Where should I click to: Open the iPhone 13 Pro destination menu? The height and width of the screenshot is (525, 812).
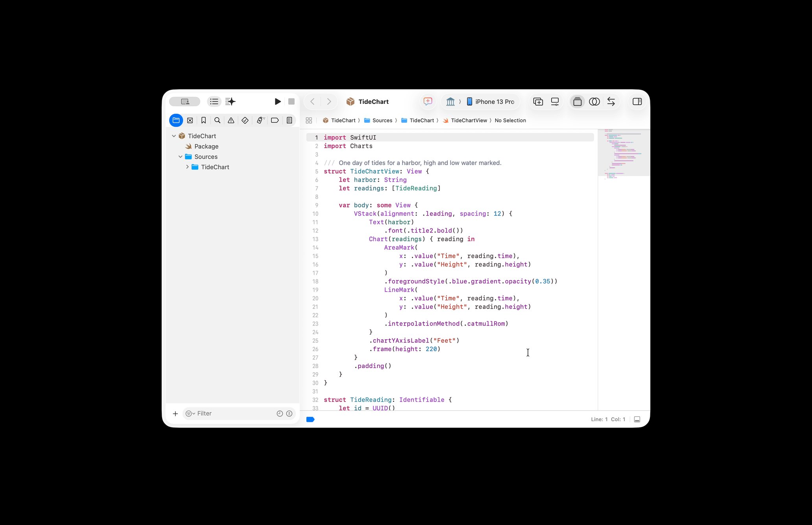click(x=491, y=102)
